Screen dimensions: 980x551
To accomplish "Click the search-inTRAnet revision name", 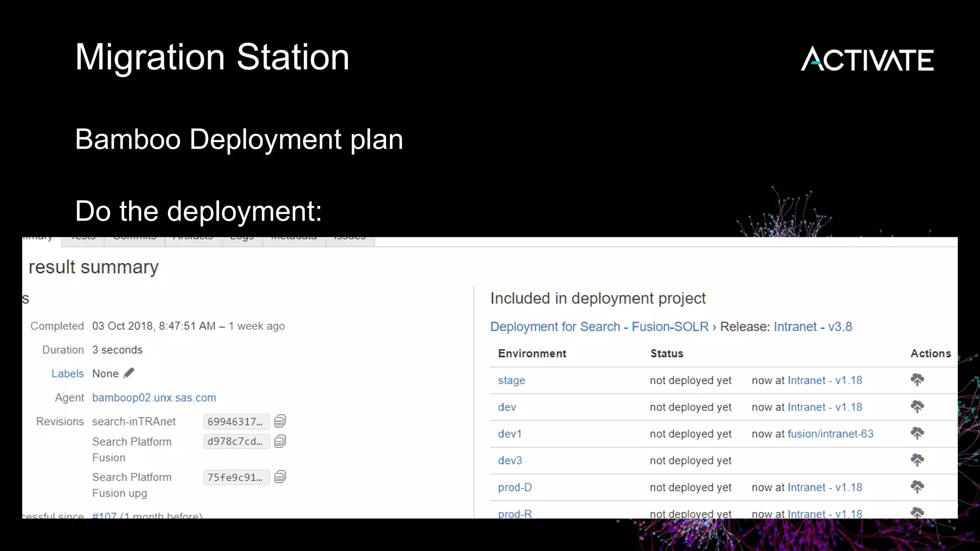I will (134, 421).
